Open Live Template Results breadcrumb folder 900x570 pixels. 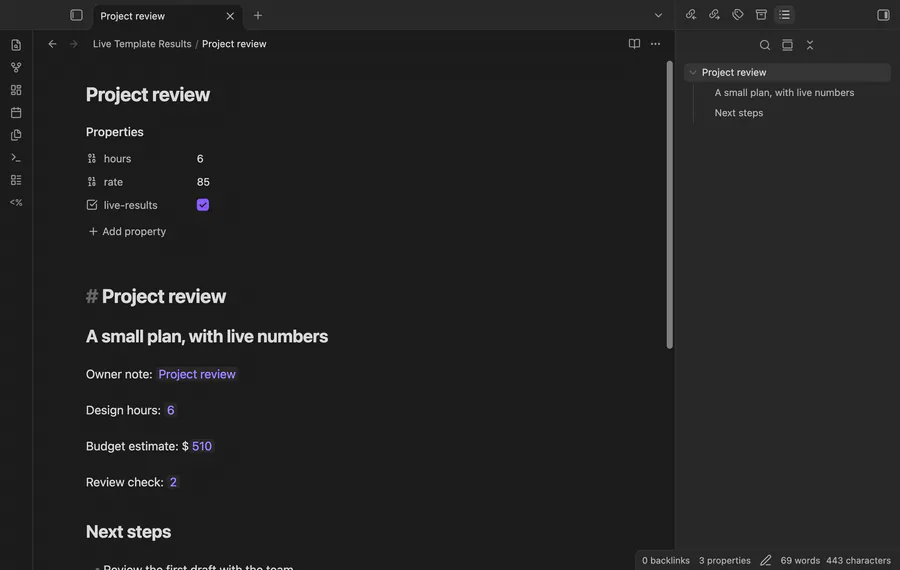[x=142, y=44]
